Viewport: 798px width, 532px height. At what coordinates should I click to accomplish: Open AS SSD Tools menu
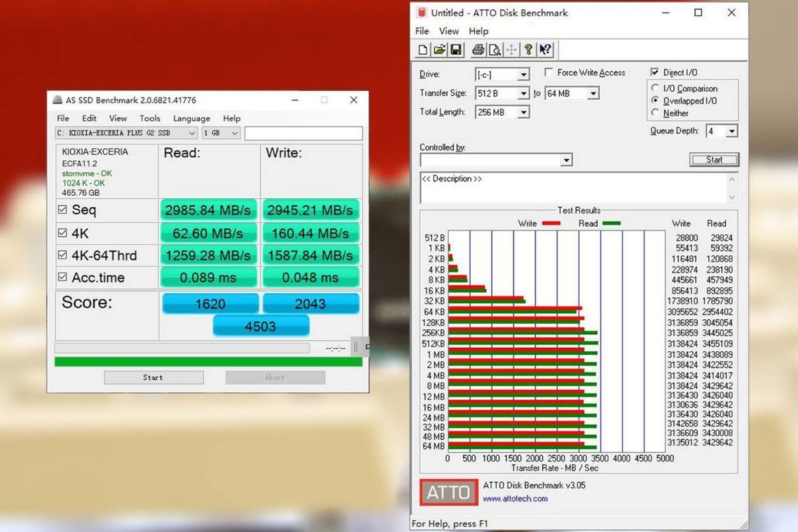coord(150,118)
